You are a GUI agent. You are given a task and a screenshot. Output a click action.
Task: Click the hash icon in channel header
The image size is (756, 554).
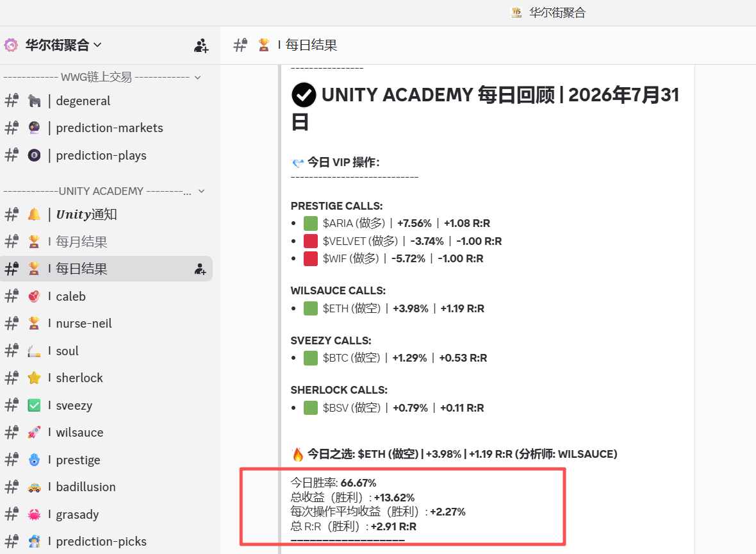pyautogui.click(x=240, y=45)
